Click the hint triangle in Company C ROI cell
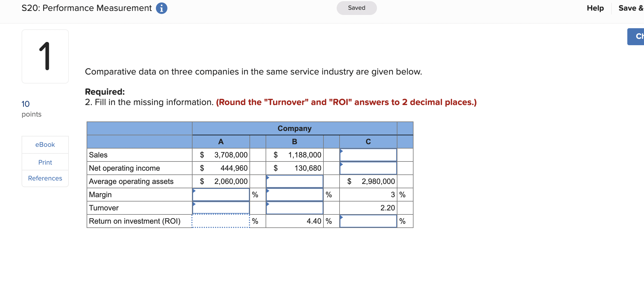This screenshot has height=289, width=644. pyautogui.click(x=341, y=217)
